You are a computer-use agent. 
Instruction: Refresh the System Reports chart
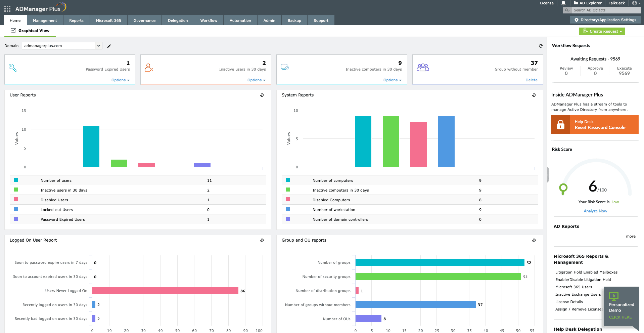point(534,95)
